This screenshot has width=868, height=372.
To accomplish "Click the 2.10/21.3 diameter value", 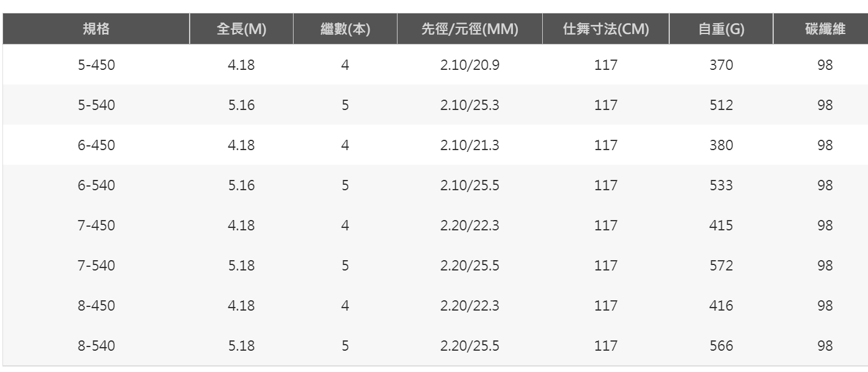I will click(x=470, y=145).
